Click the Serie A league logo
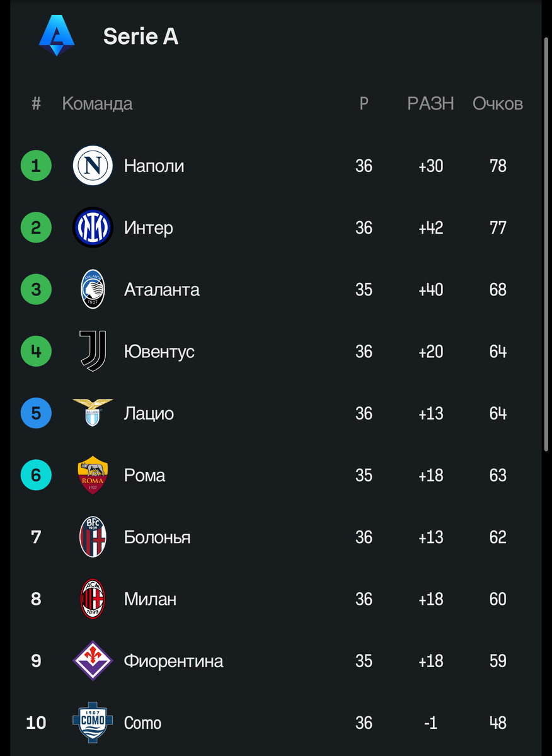Screen dimensions: 552x756 pyautogui.click(x=57, y=37)
